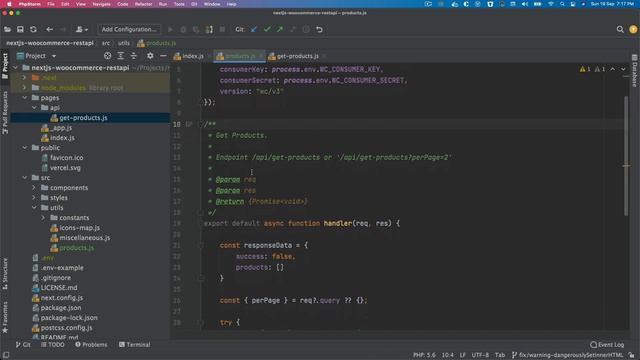The width and height of the screenshot is (640, 360).
Task: Click the warnings indicator in editor corner
Action: tap(592, 69)
